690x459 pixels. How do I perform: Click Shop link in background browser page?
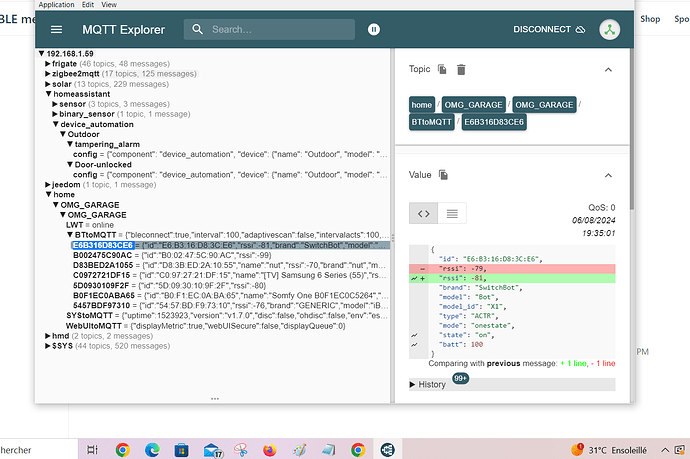pos(650,19)
